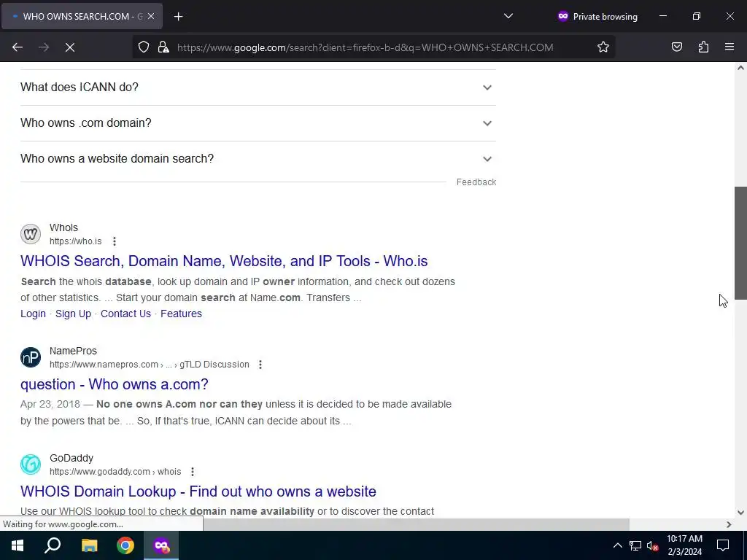This screenshot has height=560, width=747.
Task: Open 'question - Who owns a.com?' result
Action: 115,384
